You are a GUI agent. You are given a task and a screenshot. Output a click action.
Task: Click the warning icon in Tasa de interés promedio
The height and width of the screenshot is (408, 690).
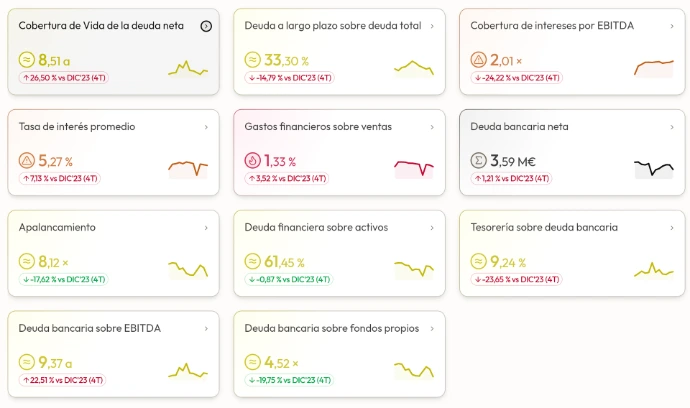[27, 160]
